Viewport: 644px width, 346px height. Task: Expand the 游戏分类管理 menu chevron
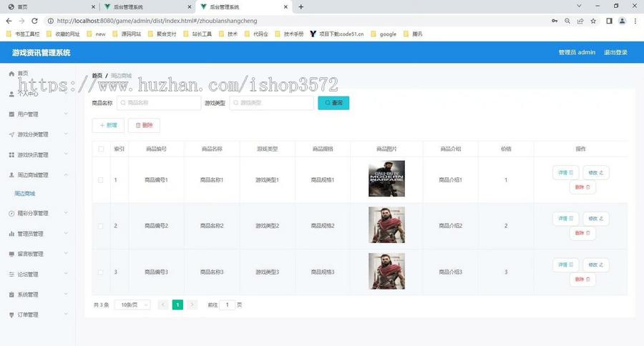click(x=66, y=134)
